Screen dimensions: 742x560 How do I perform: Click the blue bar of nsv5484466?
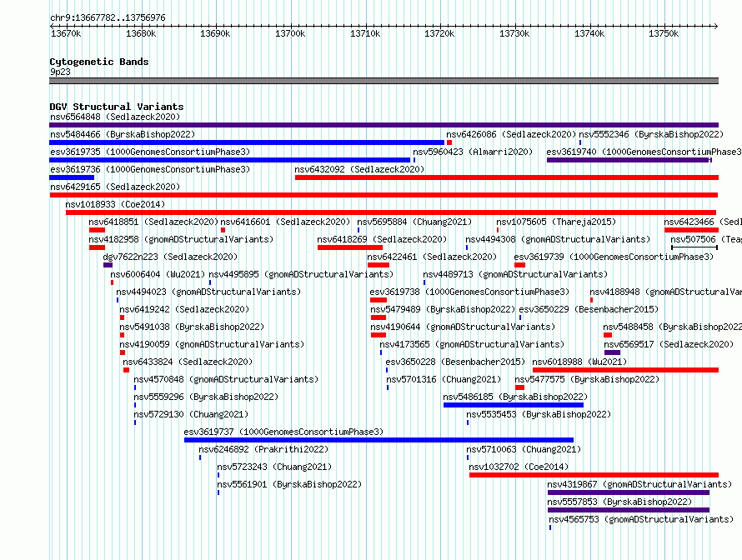tap(247, 142)
